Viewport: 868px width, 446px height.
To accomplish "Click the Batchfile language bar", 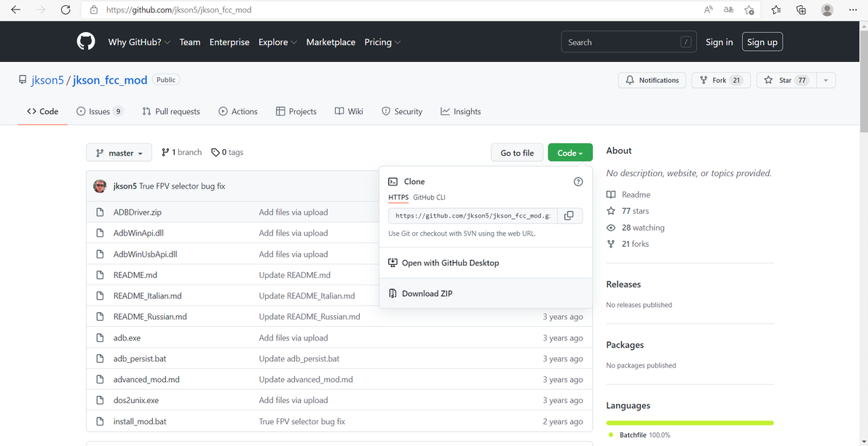I will tap(690, 423).
